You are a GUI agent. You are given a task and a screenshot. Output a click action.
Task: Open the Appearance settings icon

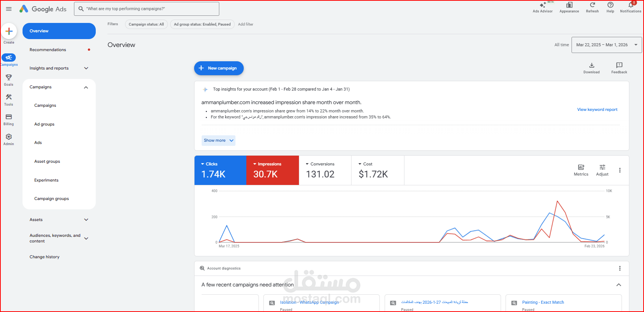pos(569,5)
